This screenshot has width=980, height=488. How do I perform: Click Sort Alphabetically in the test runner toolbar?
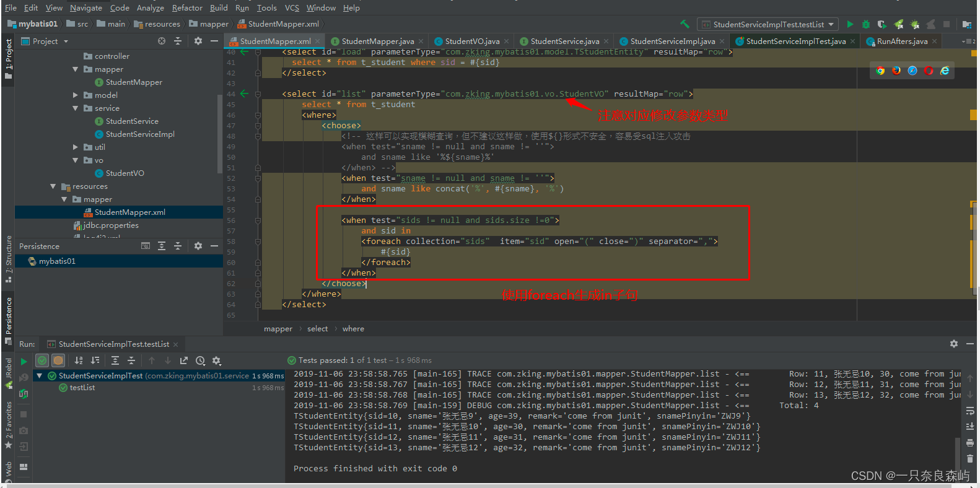pos(79,360)
